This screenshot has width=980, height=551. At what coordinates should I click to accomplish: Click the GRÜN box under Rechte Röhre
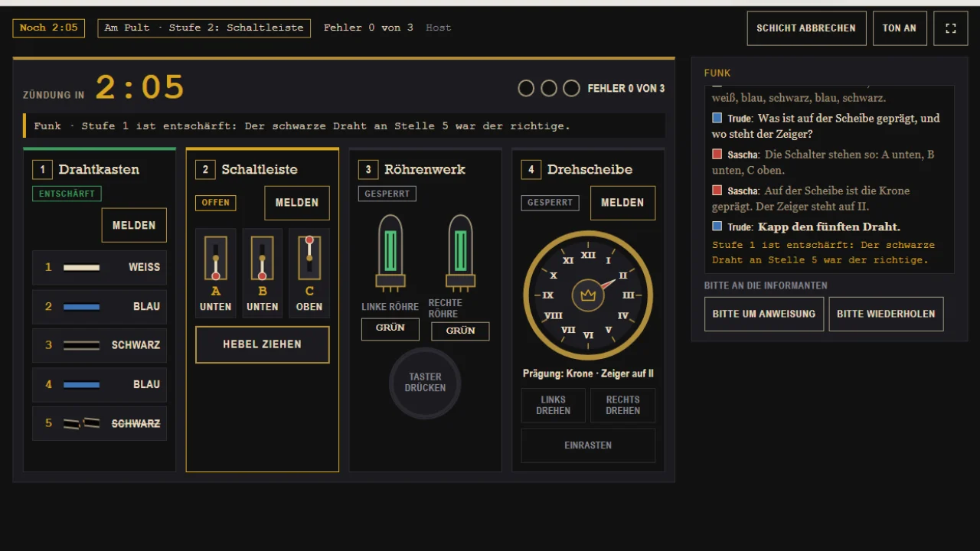(460, 331)
